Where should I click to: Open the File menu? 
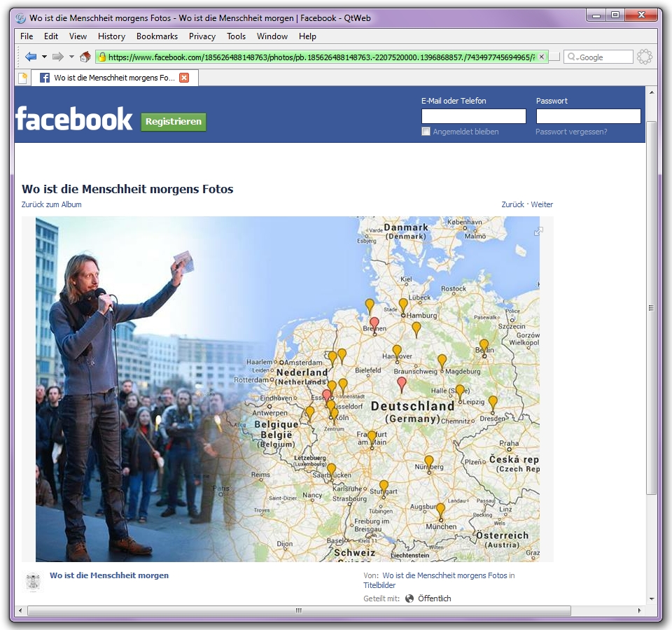(x=27, y=36)
